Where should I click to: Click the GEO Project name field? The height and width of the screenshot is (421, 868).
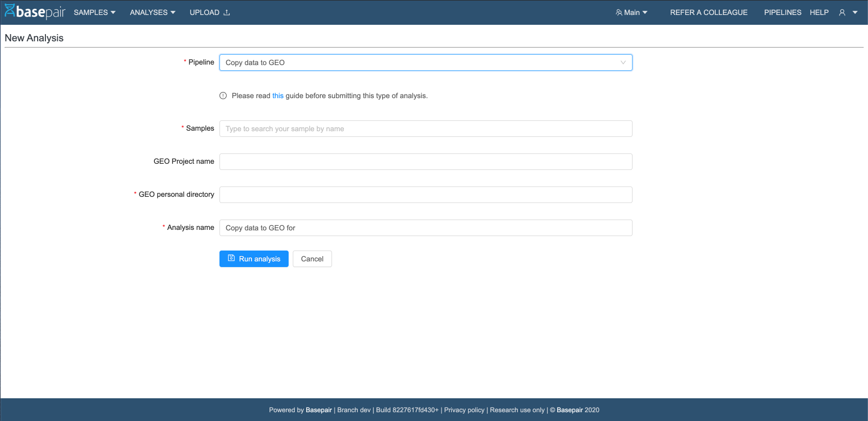(425, 162)
